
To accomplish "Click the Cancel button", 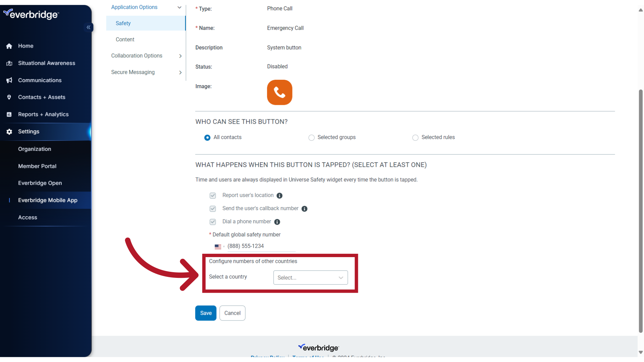I will pyautogui.click(x=232, y=313).
